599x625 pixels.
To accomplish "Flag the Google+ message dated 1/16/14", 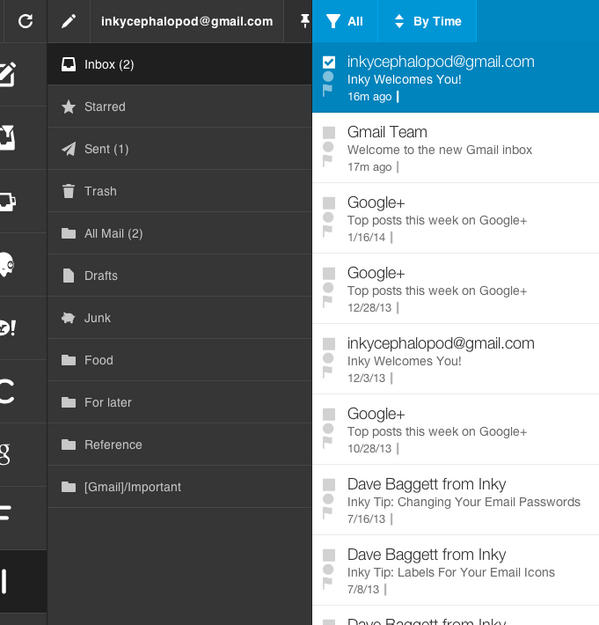I will (327, 232).
